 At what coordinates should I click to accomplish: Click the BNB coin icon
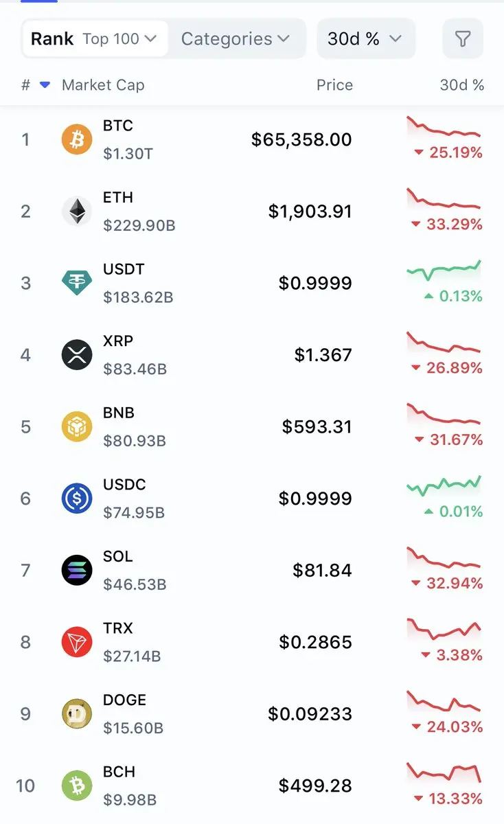pos(77,427)
